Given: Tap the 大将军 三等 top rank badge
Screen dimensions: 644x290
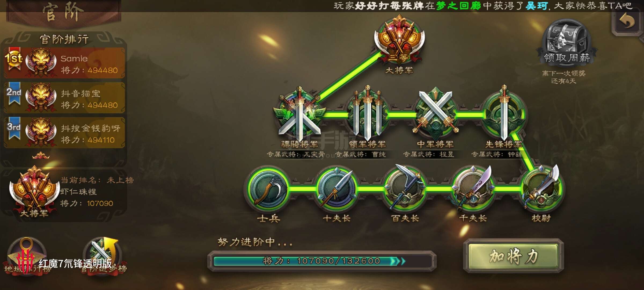Looking at the screenshot, I should pos(399,39).
